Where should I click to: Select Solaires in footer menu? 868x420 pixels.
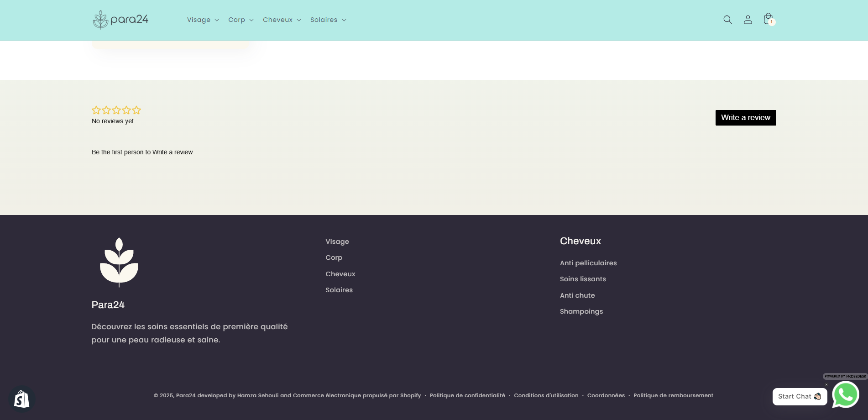[339, 290]
